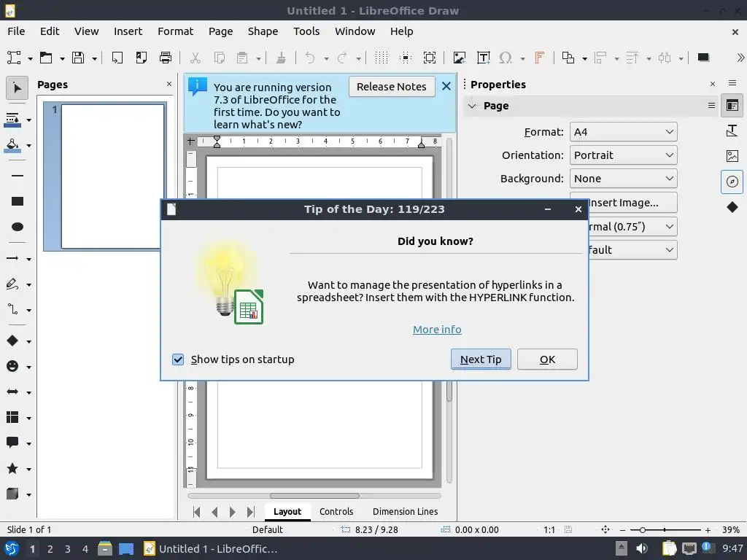Expand the Line Color dropdown arrow
Screen dimensions: 747x560
28,120
